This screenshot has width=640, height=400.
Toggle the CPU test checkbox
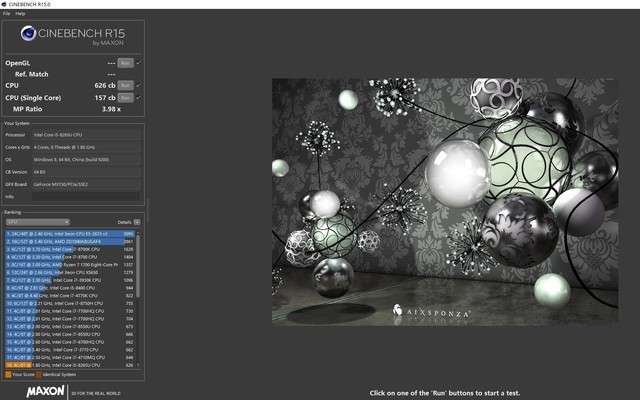tap(139, 85)
